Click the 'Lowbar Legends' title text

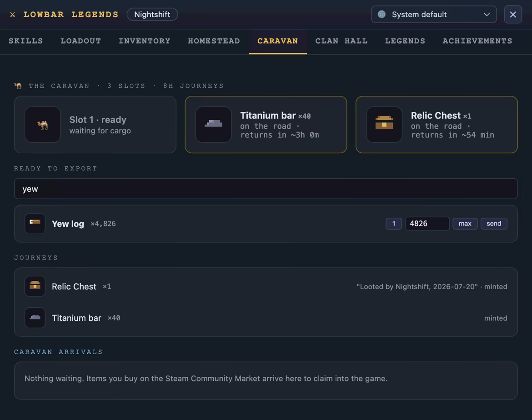click(x=71, y=15)
